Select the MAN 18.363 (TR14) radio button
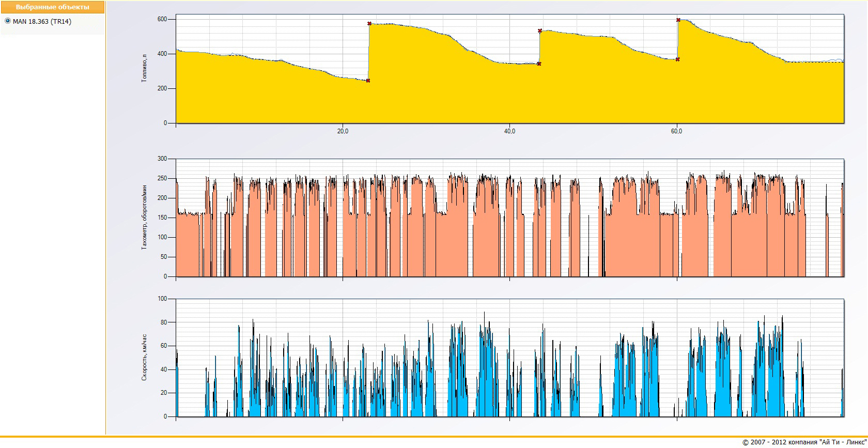The width and height of the screenshot is (868, 448). coord(7,21)
